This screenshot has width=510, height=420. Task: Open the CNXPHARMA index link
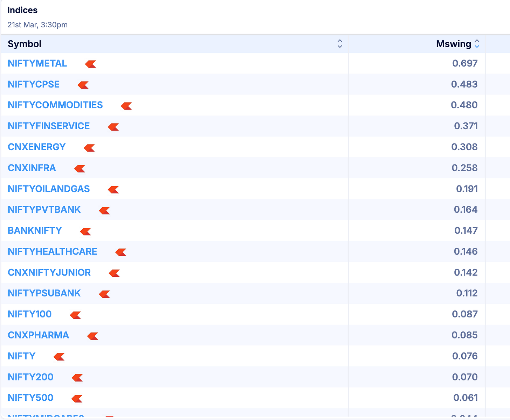click(x=39, y=335)
